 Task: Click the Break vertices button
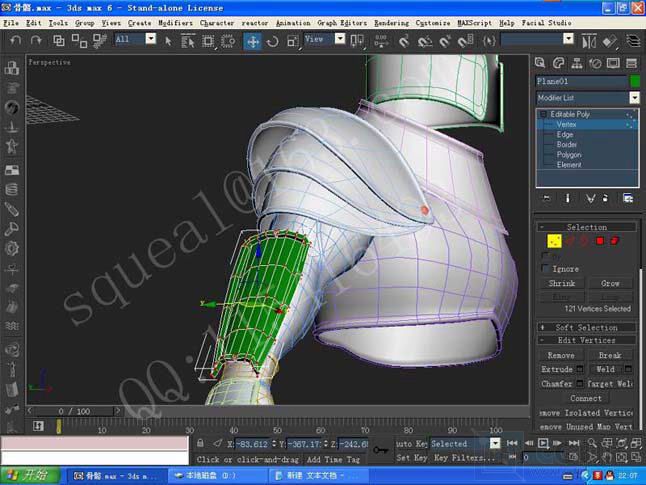tap(610, 355)
